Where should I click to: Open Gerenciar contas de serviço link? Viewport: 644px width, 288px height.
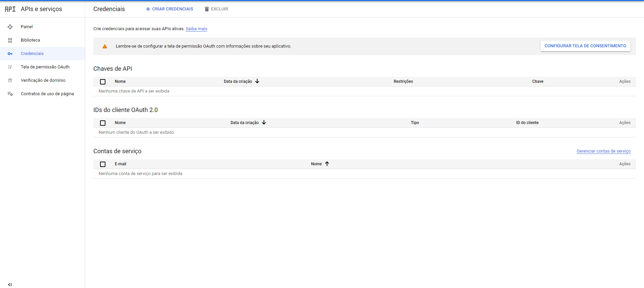pyautogui.click(x=603, y=151)
